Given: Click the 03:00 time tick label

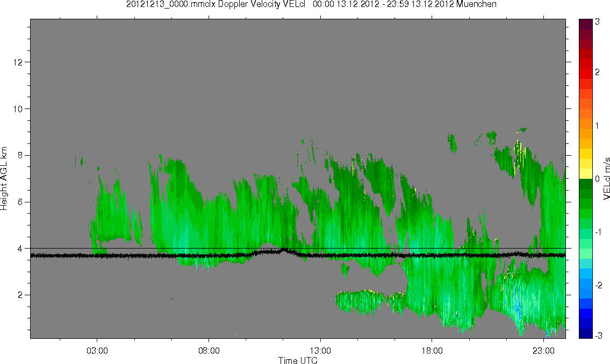Looking at the screenshot, I should click(x=97, y=351).
